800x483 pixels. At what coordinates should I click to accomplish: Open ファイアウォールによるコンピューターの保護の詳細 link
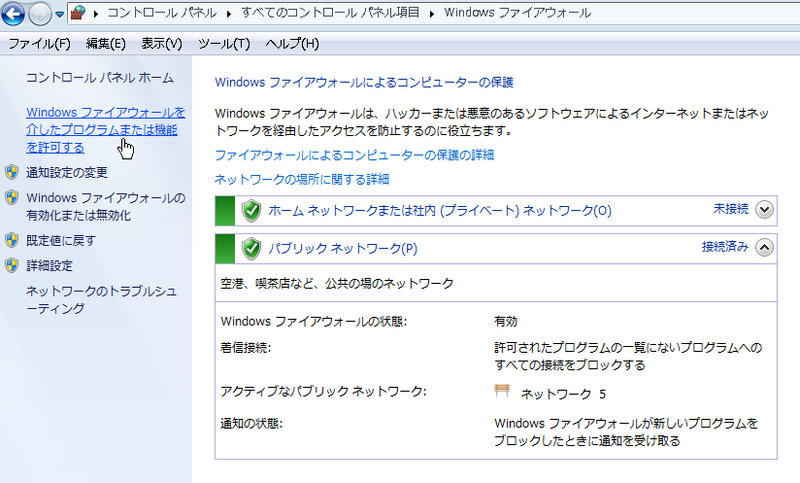(x=355, y=155)
